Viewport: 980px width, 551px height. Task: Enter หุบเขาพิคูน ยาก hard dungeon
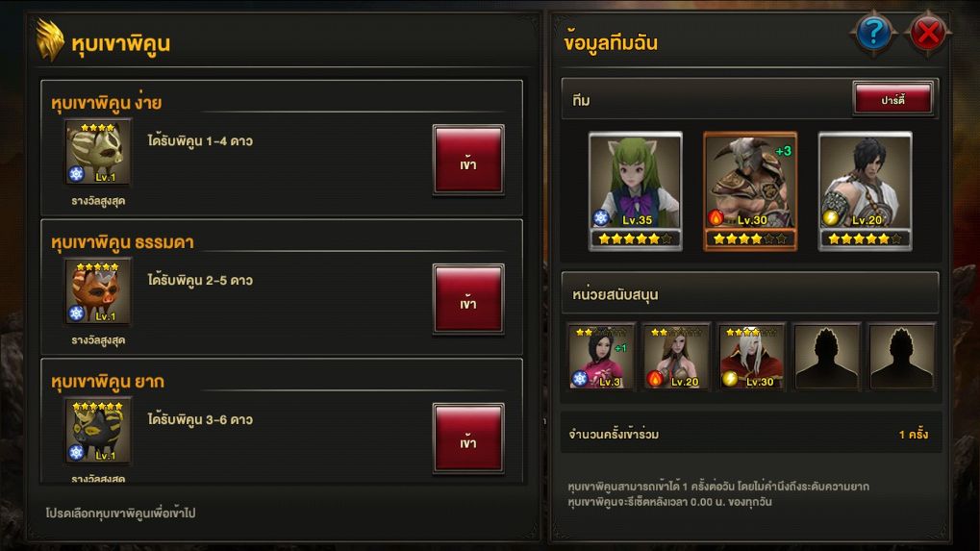click(x=468, y=438)
